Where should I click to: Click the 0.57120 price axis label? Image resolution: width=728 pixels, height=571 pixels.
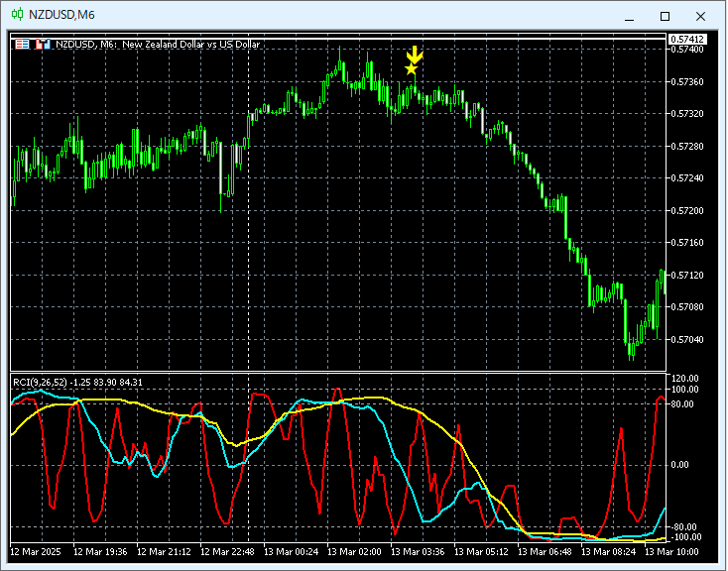(x=687, y=276)
